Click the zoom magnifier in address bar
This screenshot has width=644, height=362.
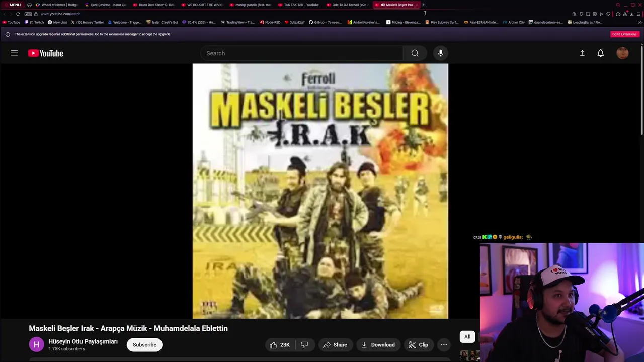pyautogui.click(x=574, y=14)
